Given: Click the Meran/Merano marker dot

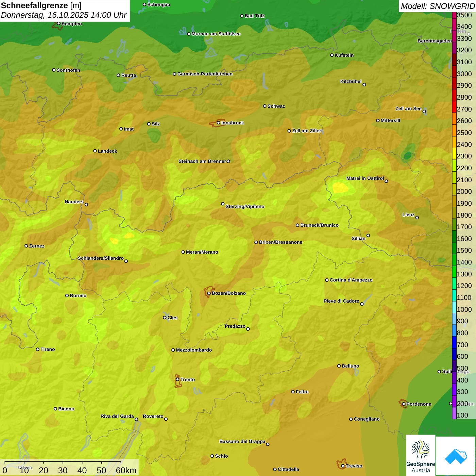Looking at the screenshot, I should click(183, 252).
